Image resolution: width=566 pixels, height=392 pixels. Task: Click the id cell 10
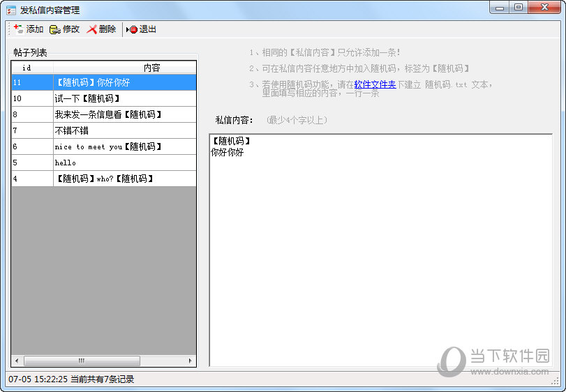pos(33,98)
